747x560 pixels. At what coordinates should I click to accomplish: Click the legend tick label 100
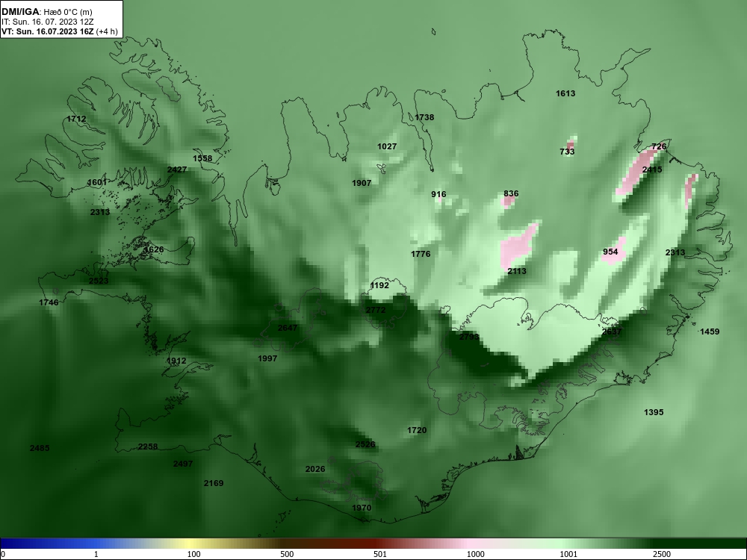coord(193,554)
